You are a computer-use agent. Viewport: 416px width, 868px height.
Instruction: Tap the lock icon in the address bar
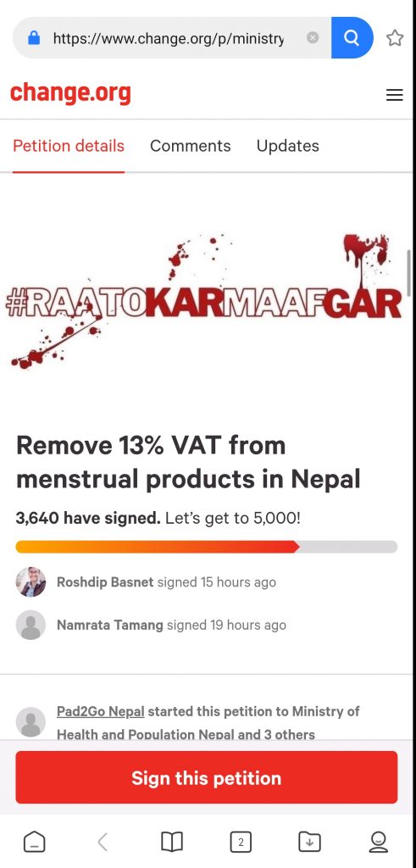[x=34, y=37]
